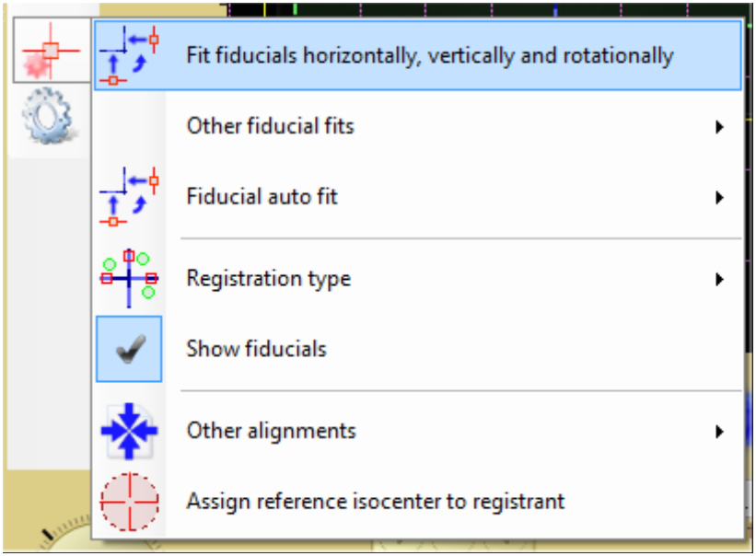756x556 pixels.
Task: Open the gear settings icon
Action: (48, 116)
